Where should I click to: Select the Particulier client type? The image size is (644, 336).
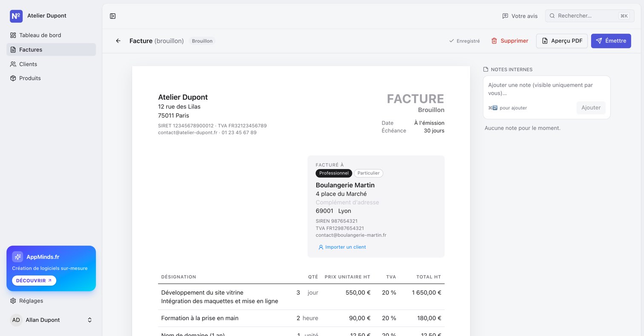[368, 173]
